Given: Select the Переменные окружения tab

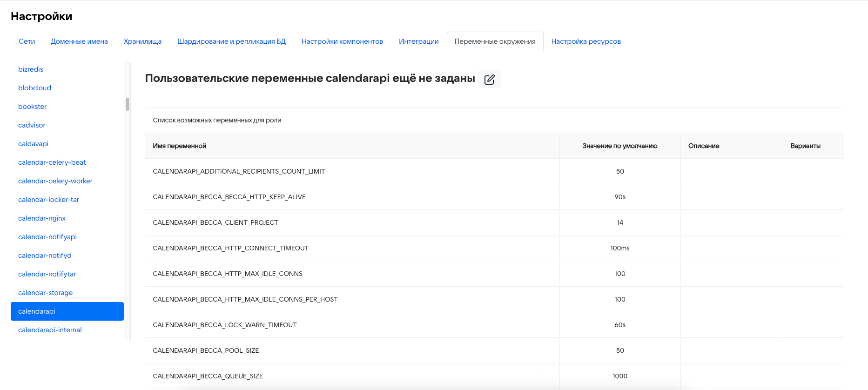Looking at the screenshot, I should pos(495,41).
